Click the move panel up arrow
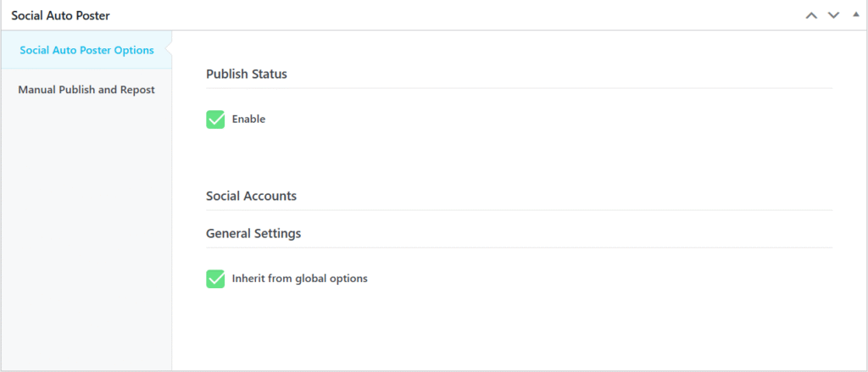Viewport: 868px width, 372px height. coord(811,15)
